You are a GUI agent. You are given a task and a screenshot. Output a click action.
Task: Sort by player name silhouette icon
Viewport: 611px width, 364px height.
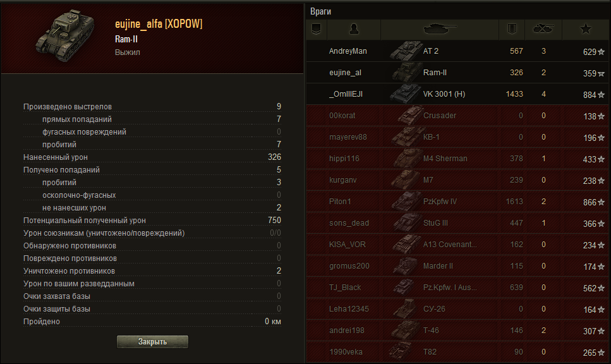[x=354, y=29]
